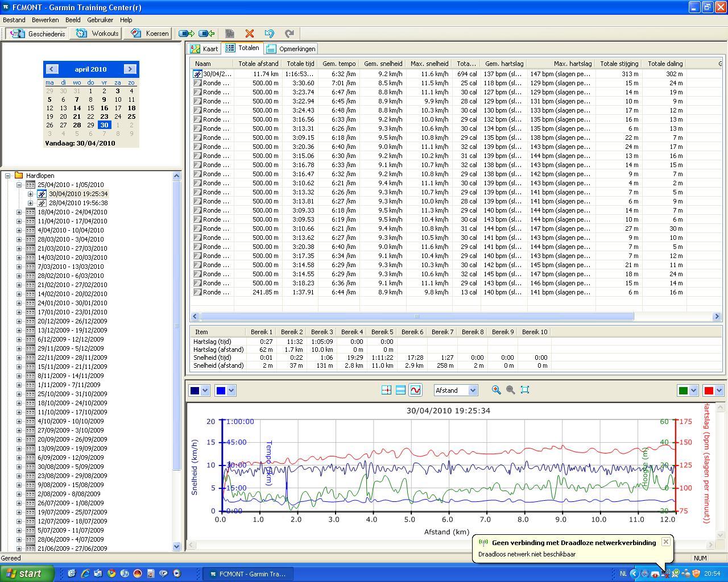Click the run icon of 28/04/2010 19:56:38
The image size is (728, 582).
point(42,203)
